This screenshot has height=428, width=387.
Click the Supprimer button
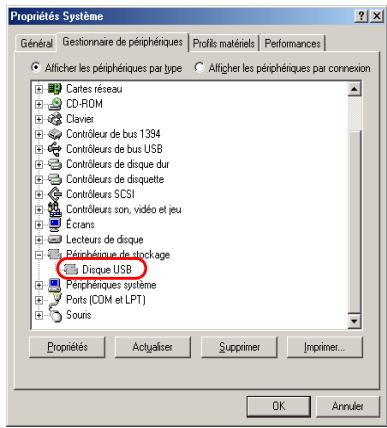point(239,347)
